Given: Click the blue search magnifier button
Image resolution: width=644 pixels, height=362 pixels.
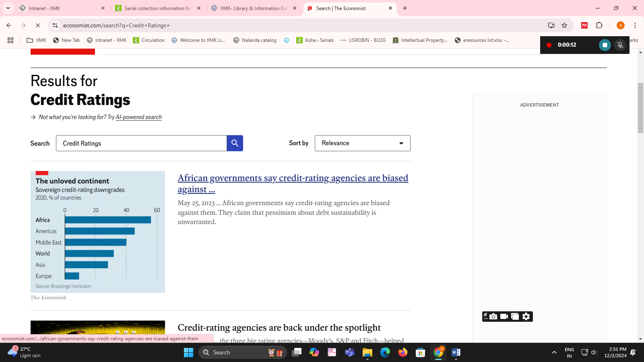Looking at the screenshot, I should pos(235,143).
